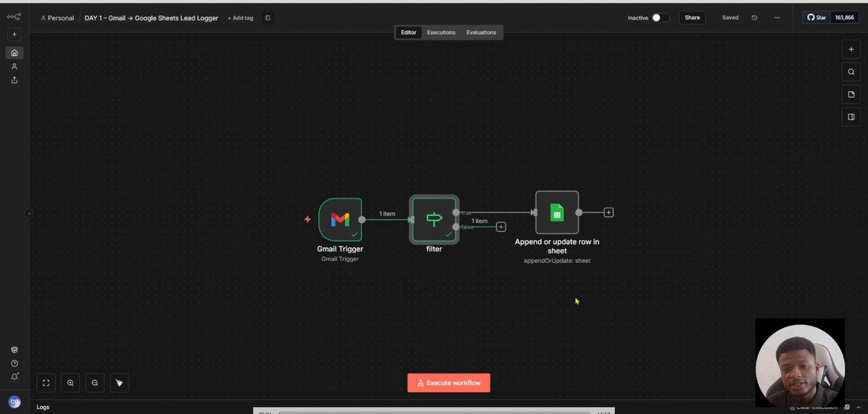Open the person icon in the left sidebar
The height and width of the screenshot is (414, 868).
(14, 66)
